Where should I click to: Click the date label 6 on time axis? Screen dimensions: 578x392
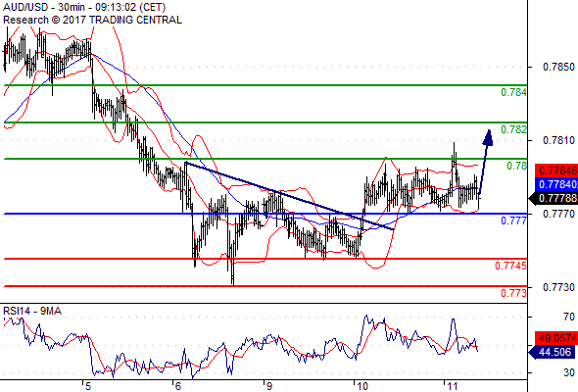[x=178, y=386]
